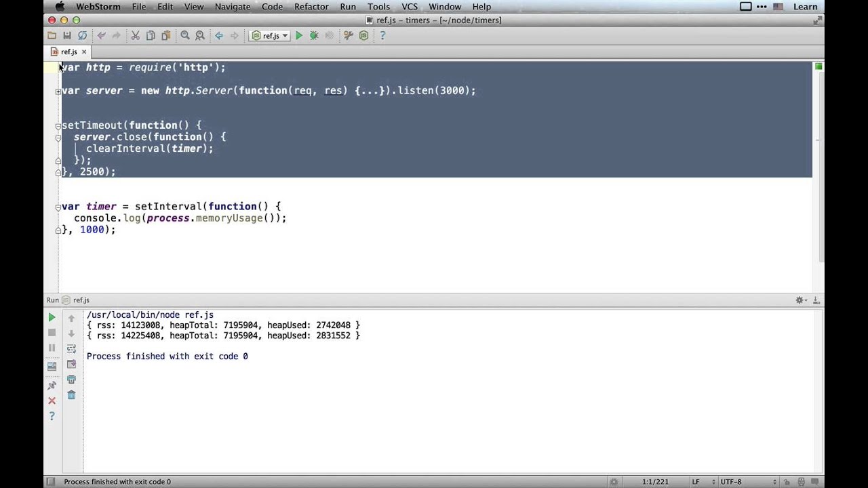Open a file with the toolbar folder icon
868x488 pixels.
pyautogui.click(x=52, y=36)
